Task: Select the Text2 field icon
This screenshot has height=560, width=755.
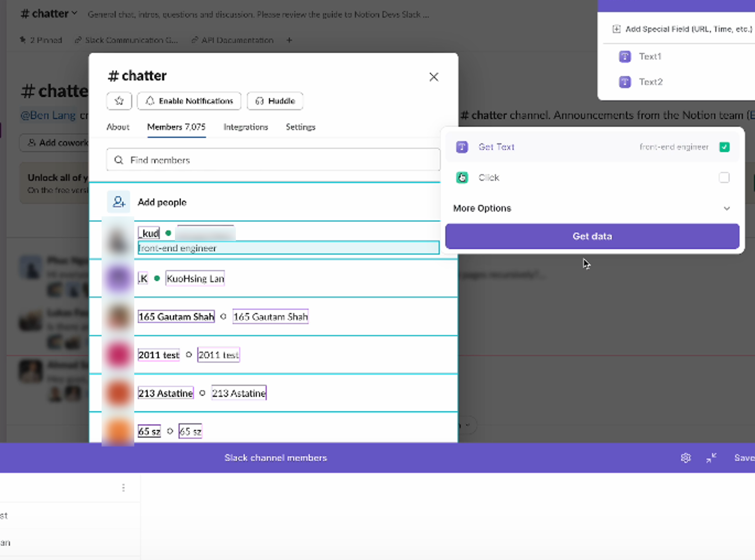Action: click(625, 82)
